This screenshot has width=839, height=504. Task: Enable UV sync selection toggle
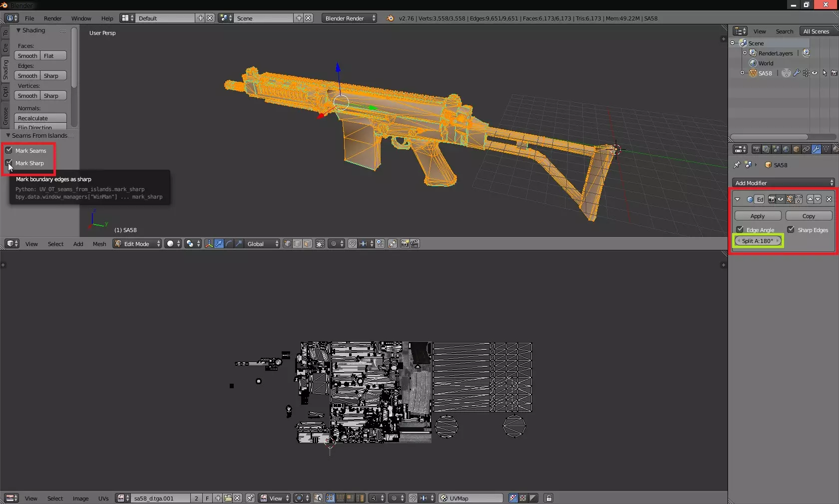pos(318,498)
